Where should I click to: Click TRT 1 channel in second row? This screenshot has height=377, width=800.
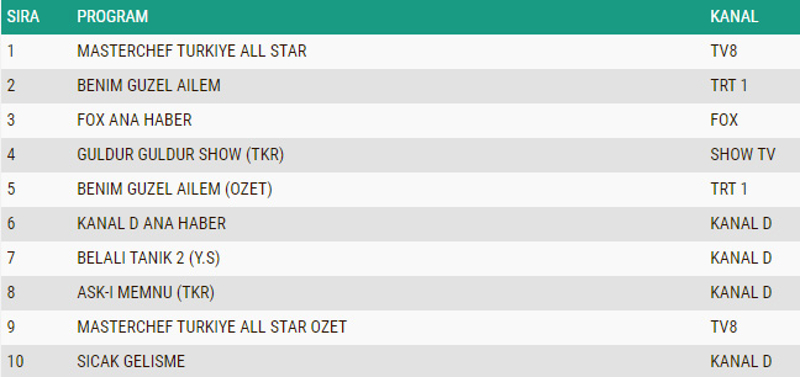[729, 85]
